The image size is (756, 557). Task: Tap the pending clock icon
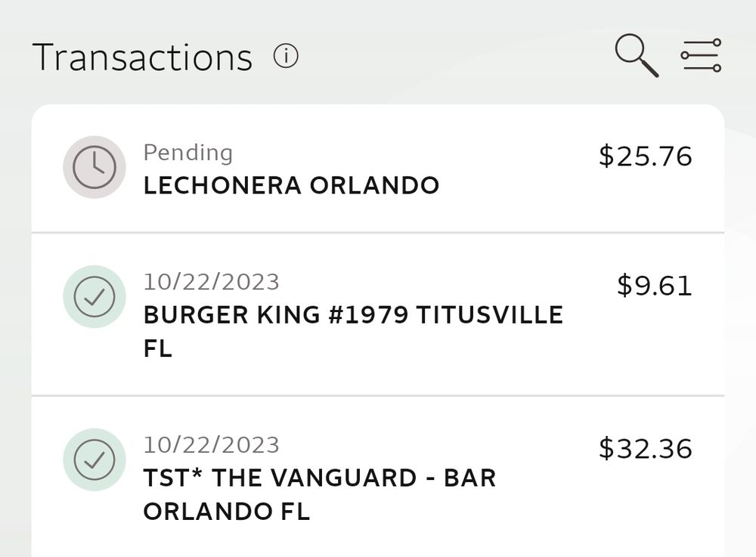coord(94,167)
